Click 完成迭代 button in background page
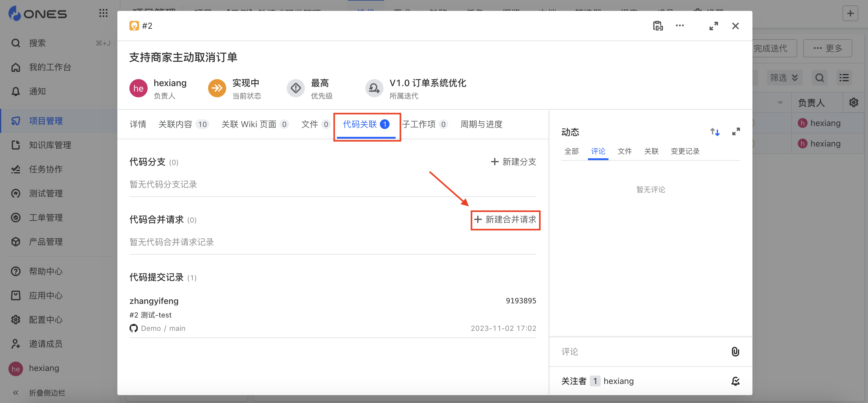 [774, 48]
